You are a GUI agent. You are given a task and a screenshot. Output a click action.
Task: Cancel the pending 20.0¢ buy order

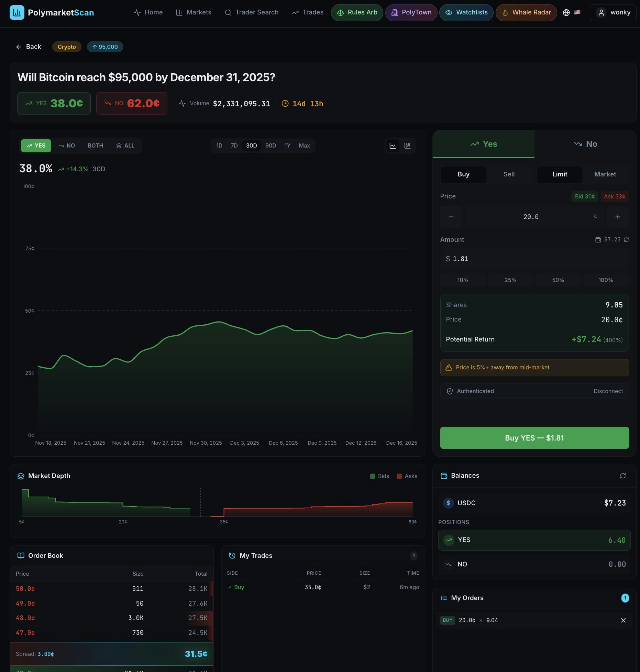[x=623, y=620]
